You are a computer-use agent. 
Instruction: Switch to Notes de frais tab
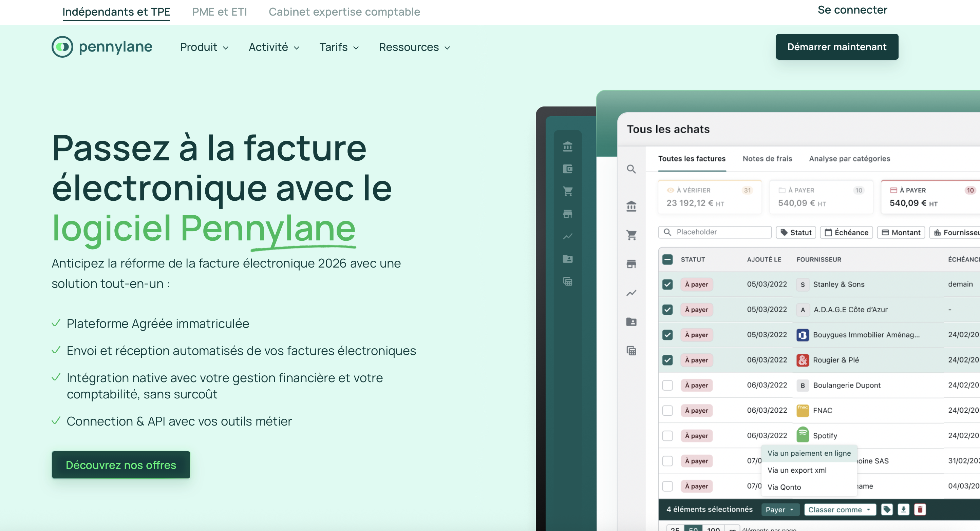767,158
